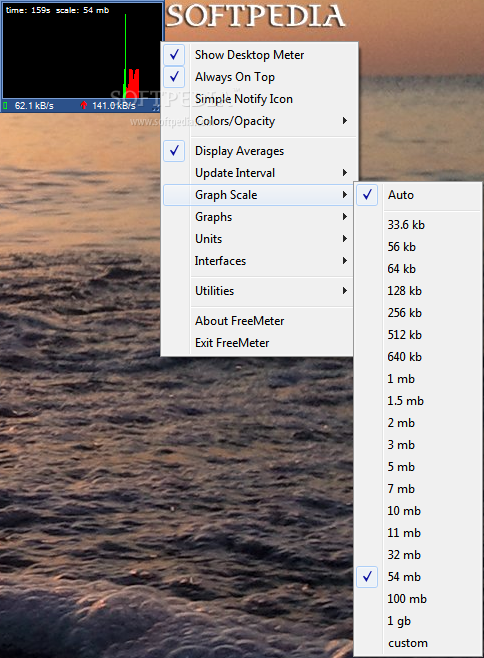This screenshot has height=658, width=484.
Task: Click the green download indicator icon
Action: pos(5,105)
